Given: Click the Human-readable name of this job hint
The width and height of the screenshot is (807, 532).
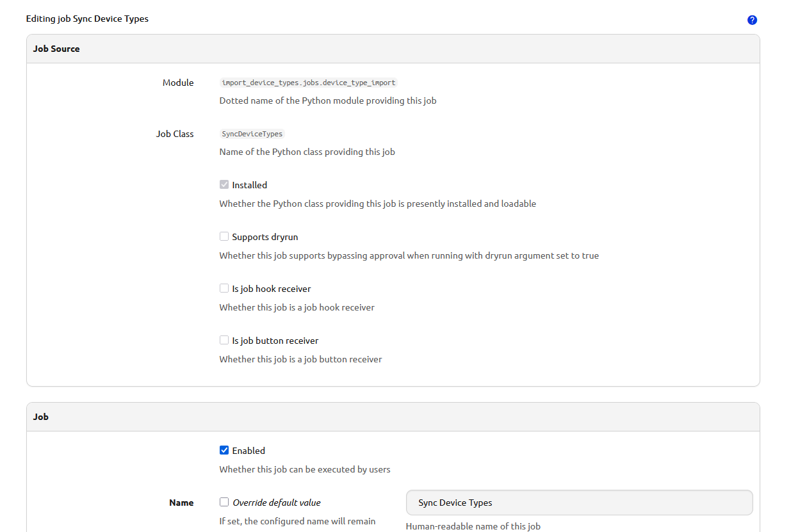Looking at the screenshot, I should coord(473,526).
